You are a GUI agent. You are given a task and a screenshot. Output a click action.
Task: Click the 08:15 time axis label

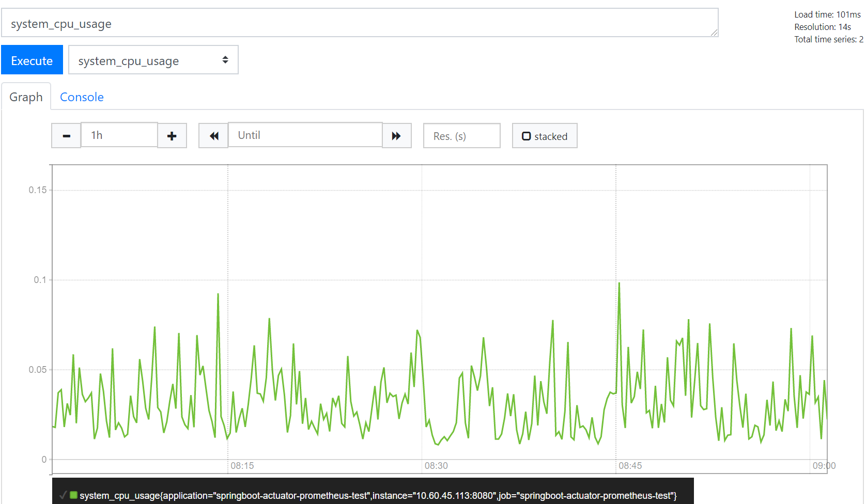pyautogui.click(x=242, y=466)
